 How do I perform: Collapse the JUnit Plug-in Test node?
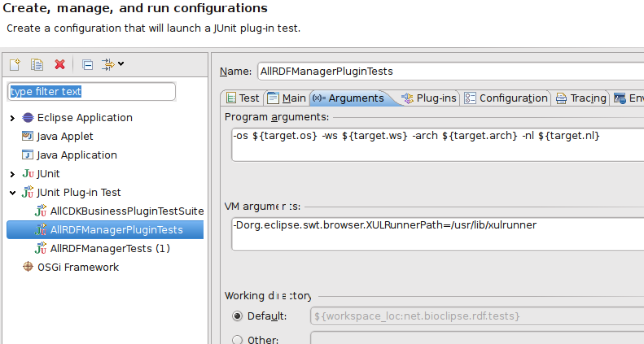pos(12,193)
